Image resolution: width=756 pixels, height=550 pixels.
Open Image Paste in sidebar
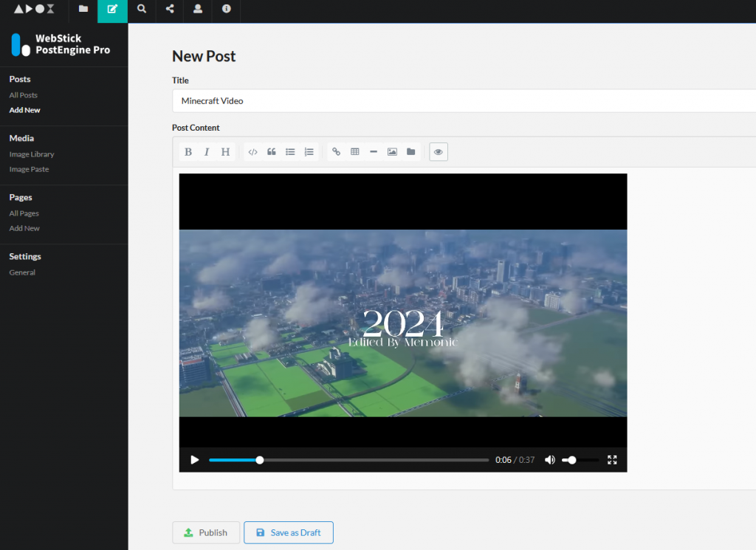[29, 169]
